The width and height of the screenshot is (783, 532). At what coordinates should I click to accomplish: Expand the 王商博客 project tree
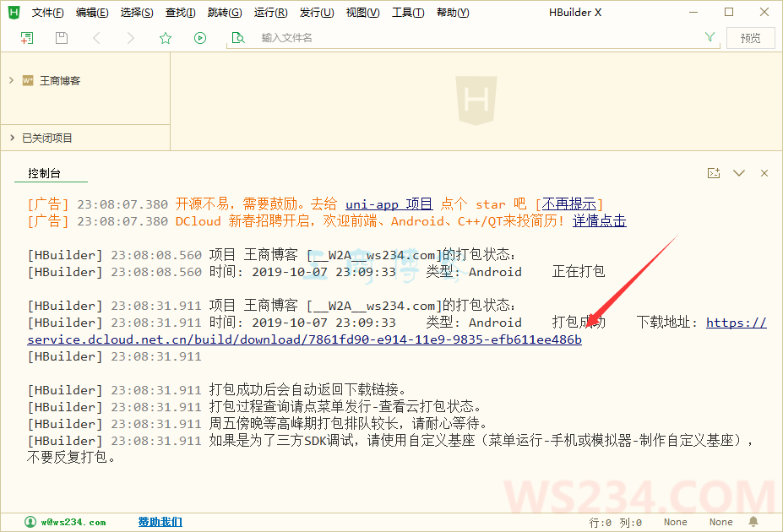pyautogui.click(x=12, y=80)
